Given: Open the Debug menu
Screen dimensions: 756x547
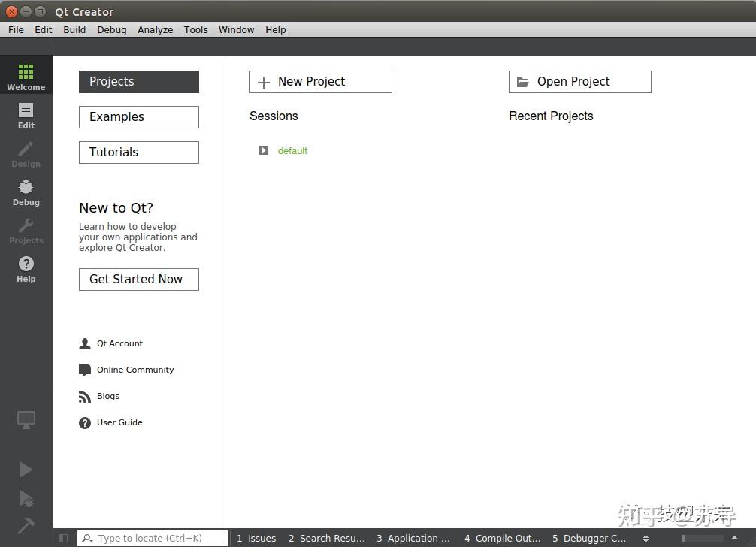Looking at the screenshot, I should (111, 30).
